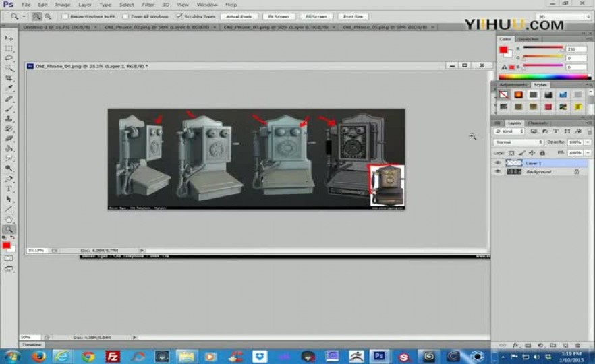
Task: Filter layers by pixel layers
Action: click(534, 131)
